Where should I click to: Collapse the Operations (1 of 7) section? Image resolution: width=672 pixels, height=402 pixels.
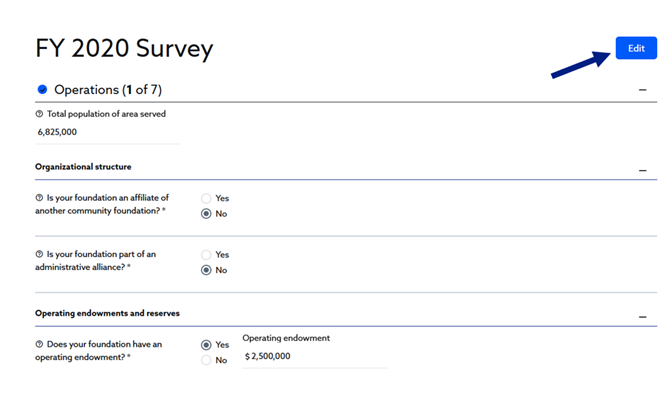[642, 90]
